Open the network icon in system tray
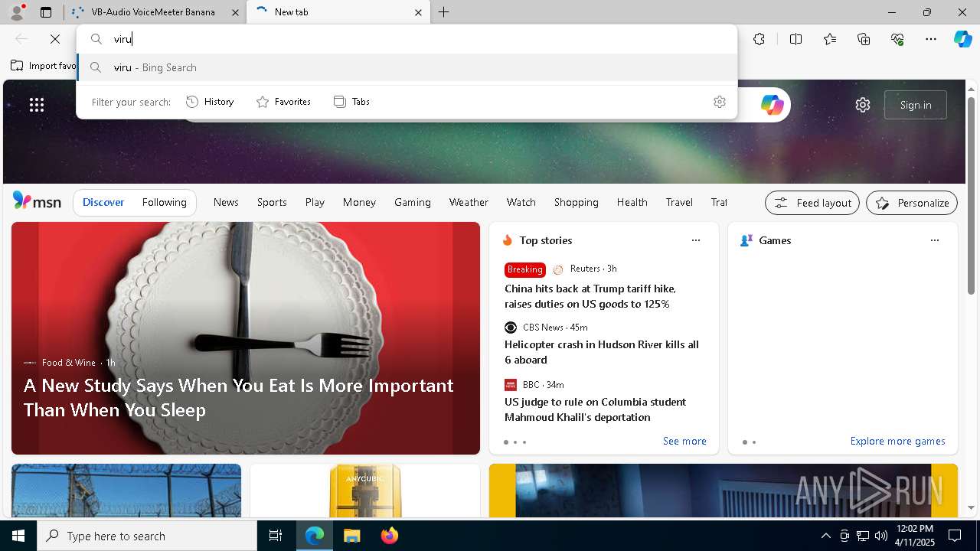The image size is (980, 551). [863, 536]
